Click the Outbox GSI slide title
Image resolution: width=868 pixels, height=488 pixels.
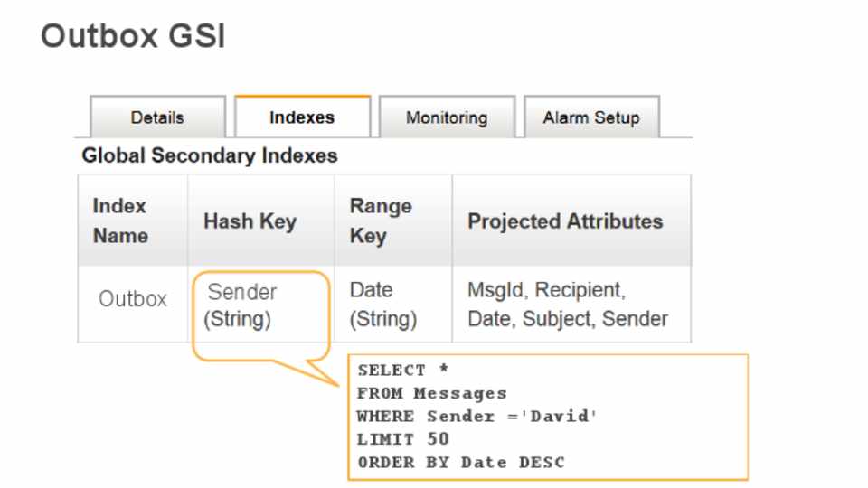pos(133,37)
